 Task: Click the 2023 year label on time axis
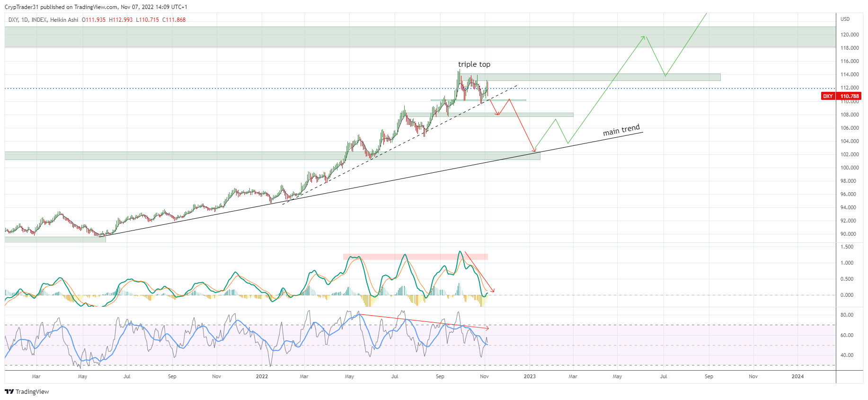tap(530, 376)
